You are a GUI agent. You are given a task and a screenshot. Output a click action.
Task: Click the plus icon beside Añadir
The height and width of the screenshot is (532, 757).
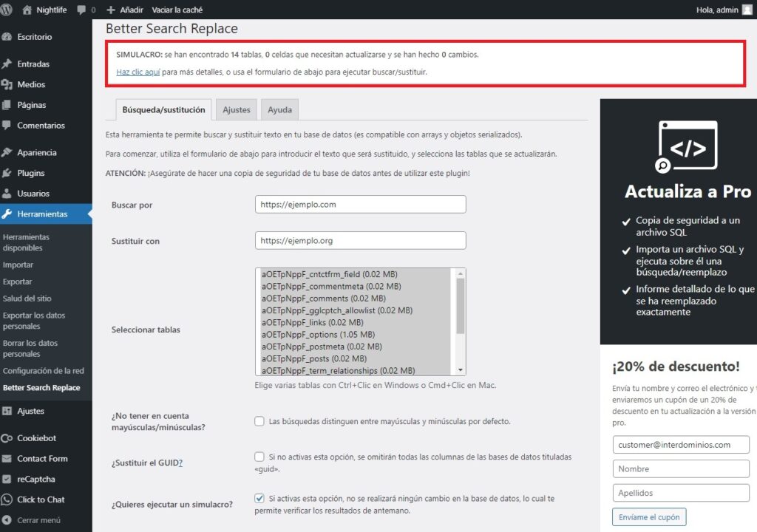click(111, 10)
